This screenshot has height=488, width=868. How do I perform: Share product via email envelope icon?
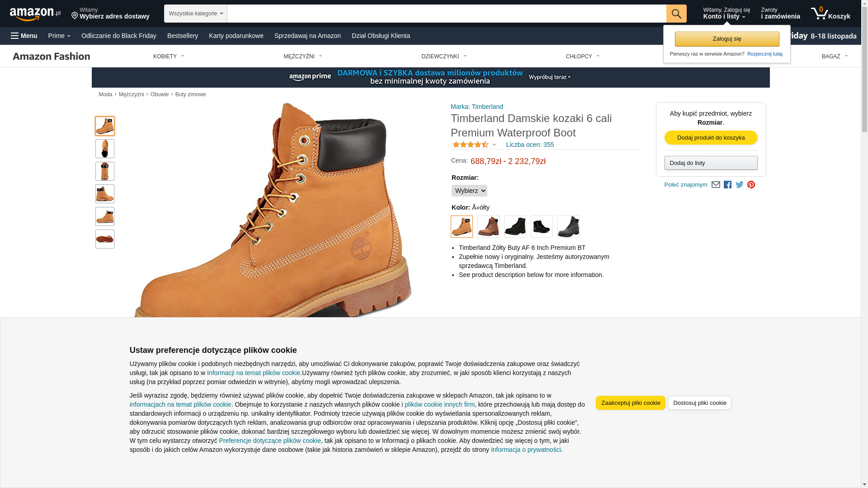(x=716, y=184)
